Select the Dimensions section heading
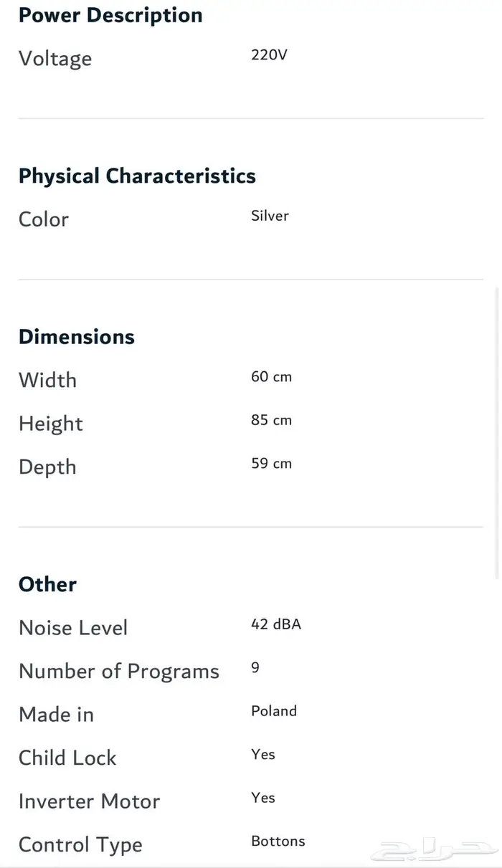 coord(77,337)
